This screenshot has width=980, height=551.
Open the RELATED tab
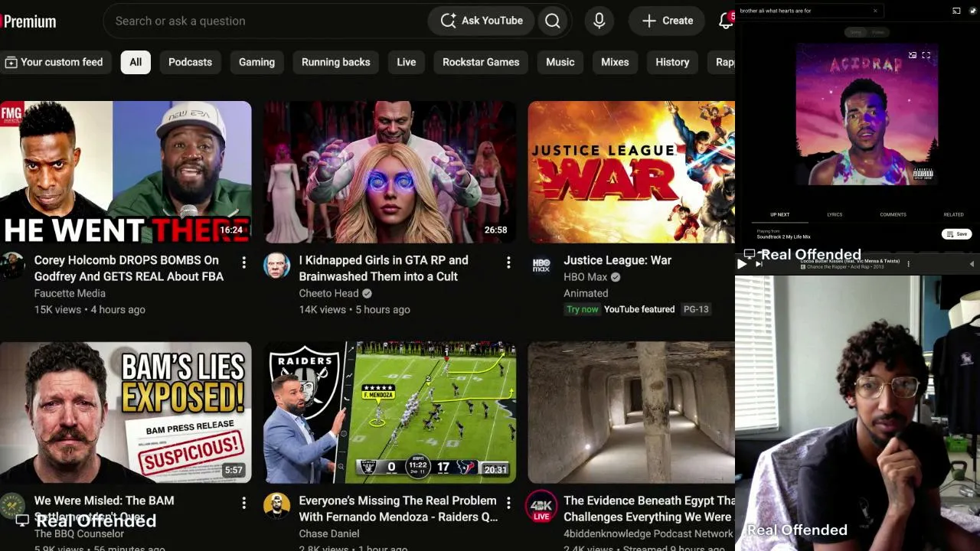[953, 215]
